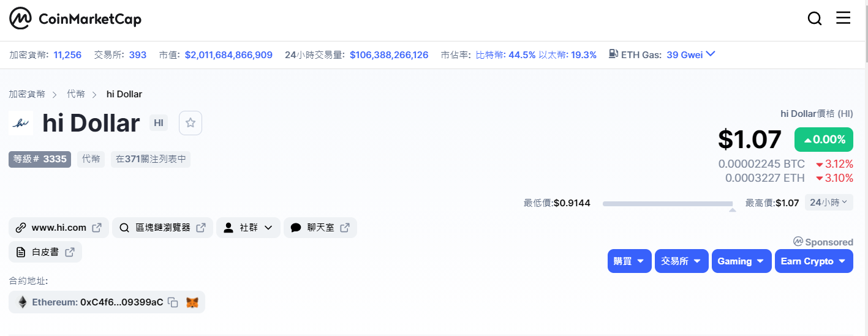Add to MetaMask fox icon
Screen dimensions: 868x336
(x=192, y=302)
